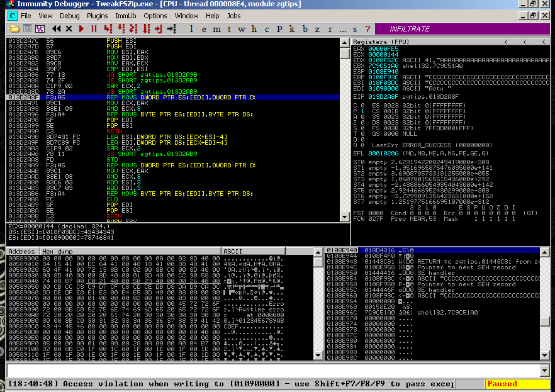Open the command bar history dropdown arrow
The image size is (555, 392).
pos(545,371)
